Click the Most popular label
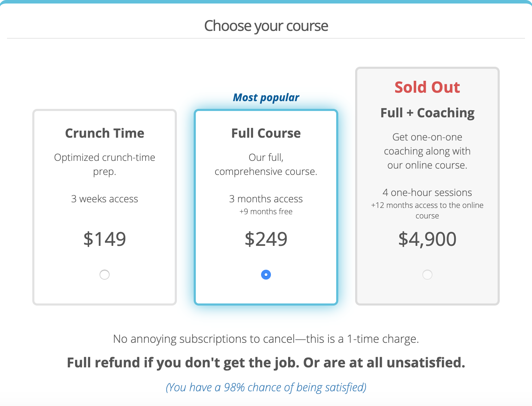The height and width of the screenshot is (406, 532). click(266, 98)
